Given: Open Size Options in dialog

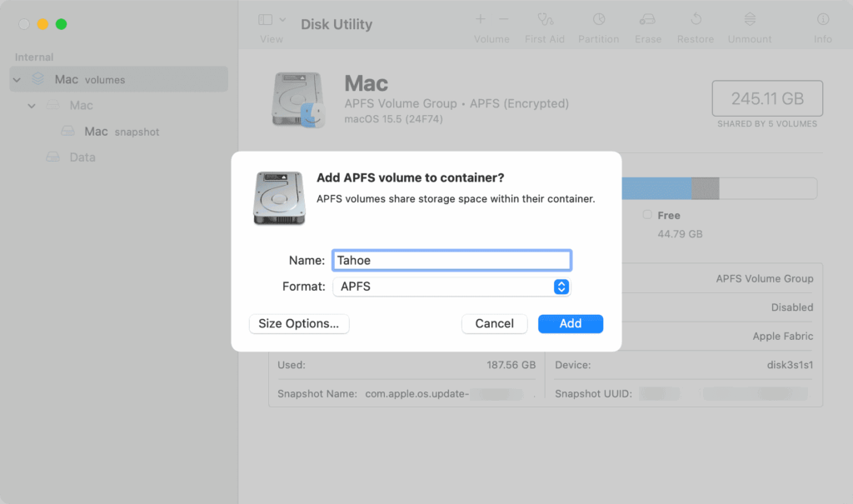Looking at the screenshot, I should (x=299, y=324).
